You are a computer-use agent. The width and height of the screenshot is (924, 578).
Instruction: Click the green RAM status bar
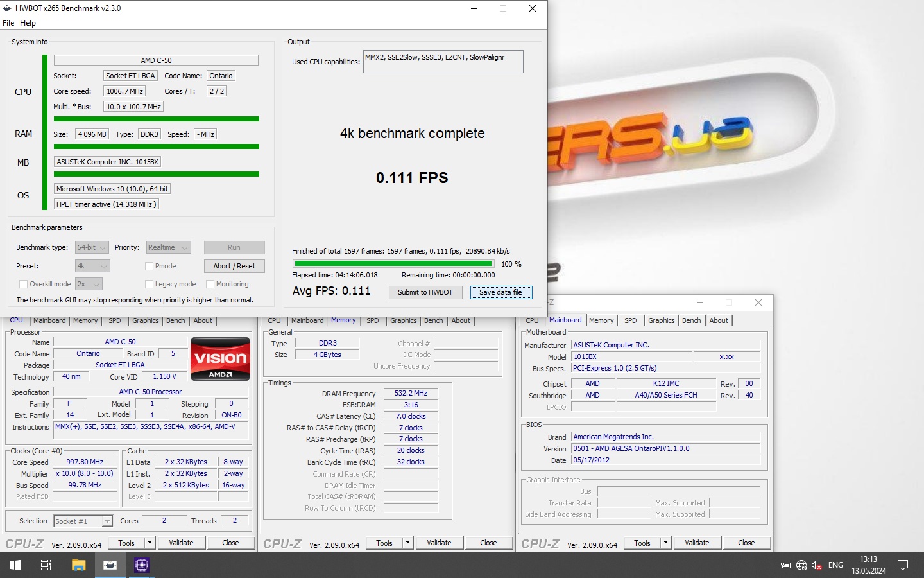pos(157,146)
